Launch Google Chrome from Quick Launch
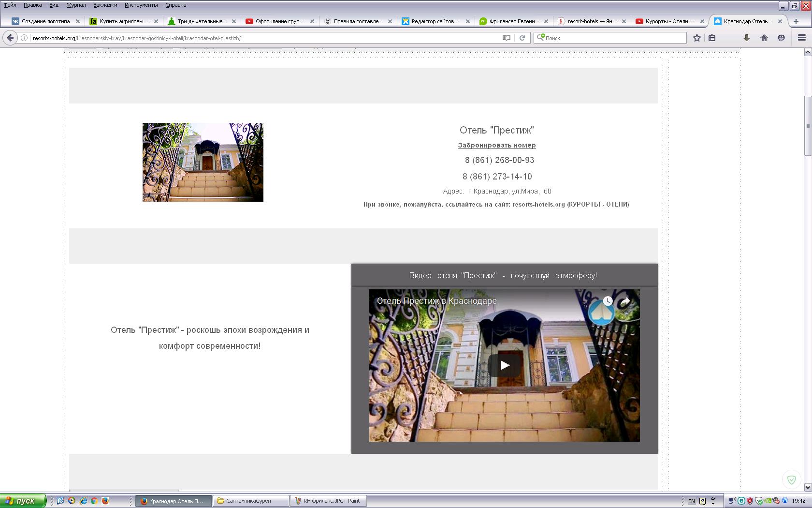 click(x=94, y=501)
